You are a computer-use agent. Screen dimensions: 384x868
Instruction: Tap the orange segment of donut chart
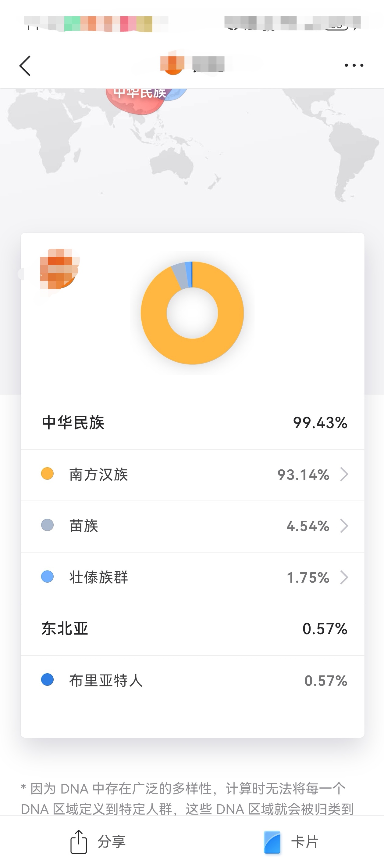pyautogui.click(x=202, y=350)
